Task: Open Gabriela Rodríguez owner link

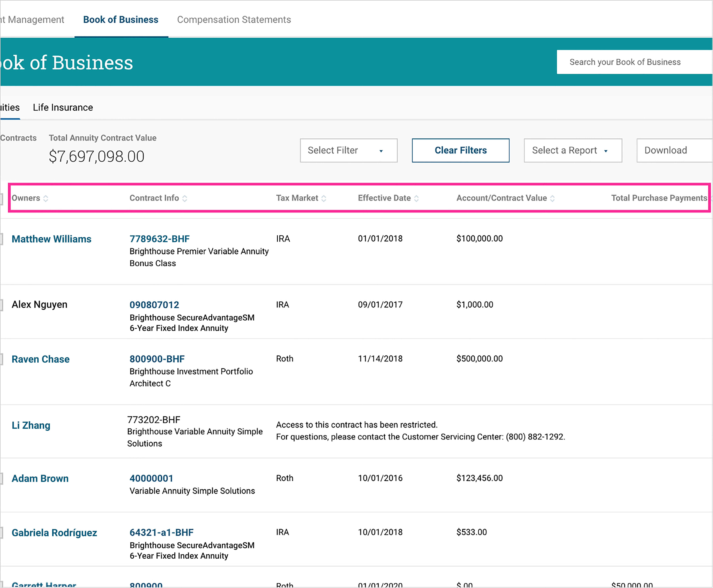Action: click(x=54, y=533)
